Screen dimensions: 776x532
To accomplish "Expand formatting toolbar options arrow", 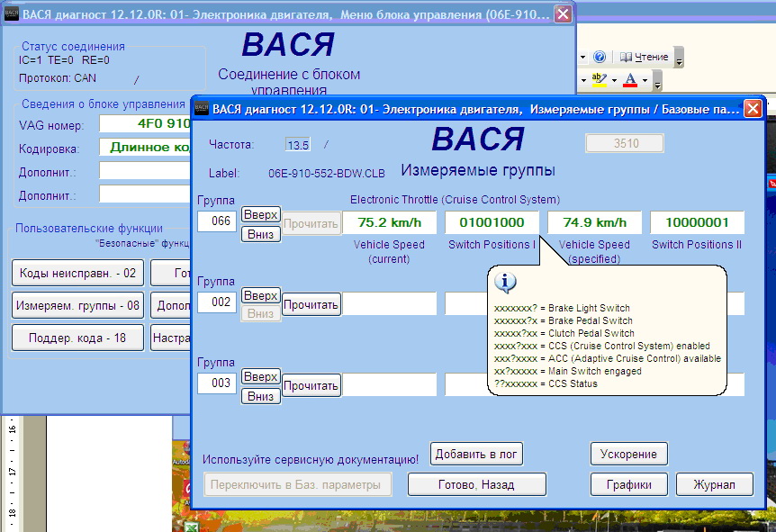I will tap(657, 80).
